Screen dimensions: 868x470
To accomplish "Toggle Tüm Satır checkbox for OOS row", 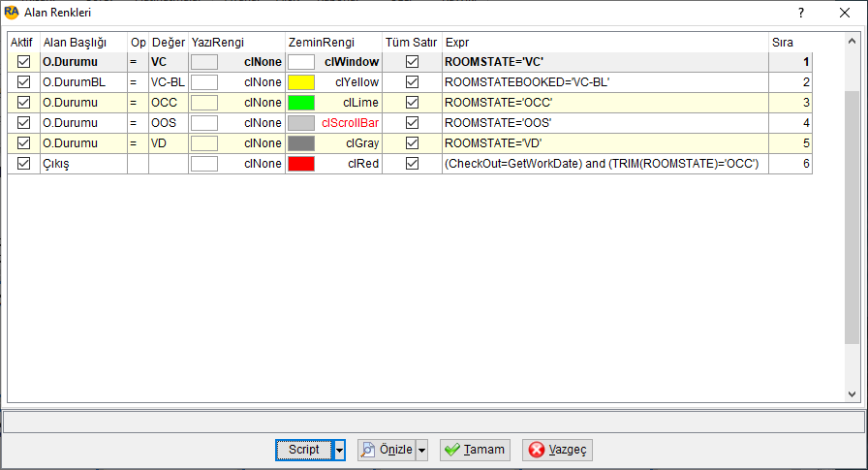I will click(x=412, y=123).
